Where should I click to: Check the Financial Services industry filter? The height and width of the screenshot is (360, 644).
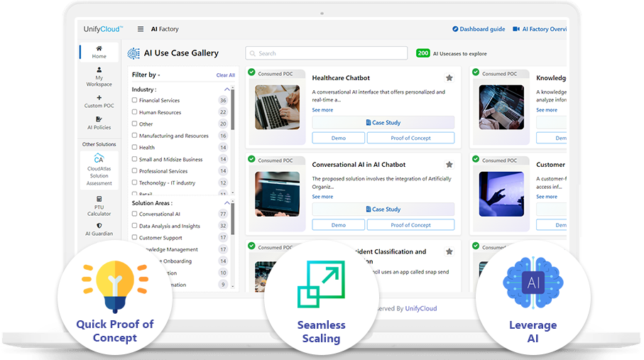point(135,101)
